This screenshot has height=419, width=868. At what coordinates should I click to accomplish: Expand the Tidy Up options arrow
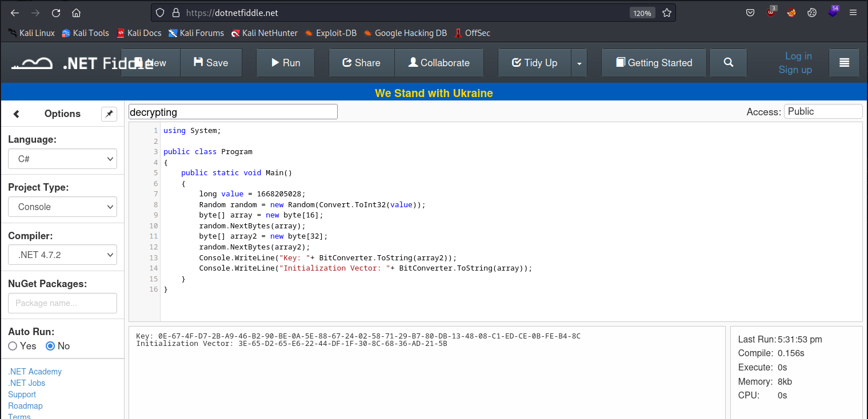(x=579, y=63)
